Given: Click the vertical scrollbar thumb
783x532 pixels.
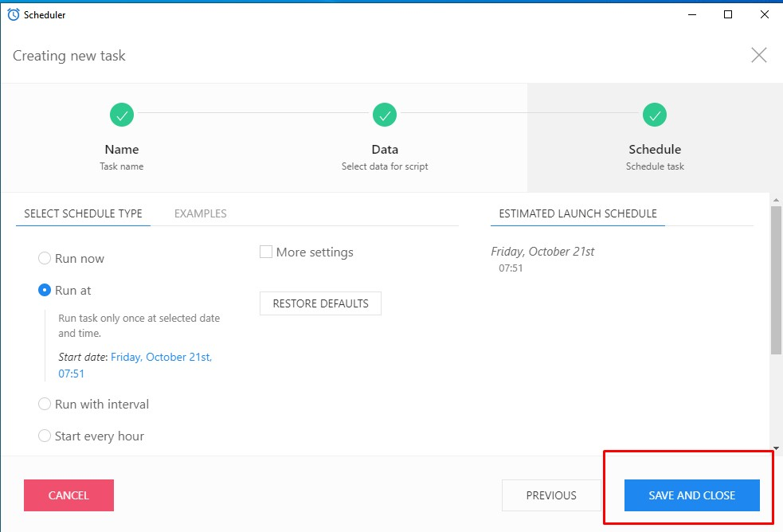Looking at the screenshot, I should pyautogui.click(x=776, y=280).
